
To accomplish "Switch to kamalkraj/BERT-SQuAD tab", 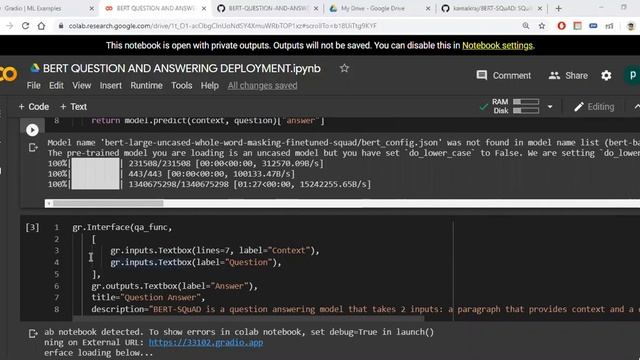I will (x=492, y=8).
